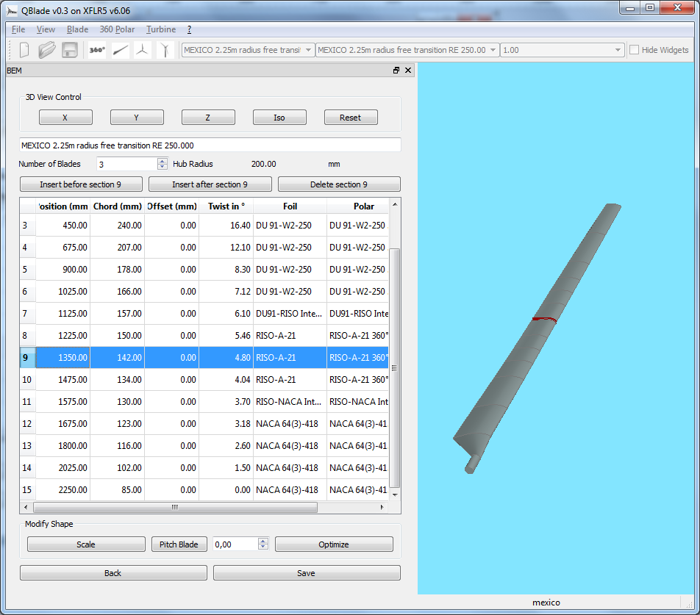The height and width of the screenshot is (615, 700).
Task: Open the rotor simulation three-blade icon
Action: pos(143,50)
